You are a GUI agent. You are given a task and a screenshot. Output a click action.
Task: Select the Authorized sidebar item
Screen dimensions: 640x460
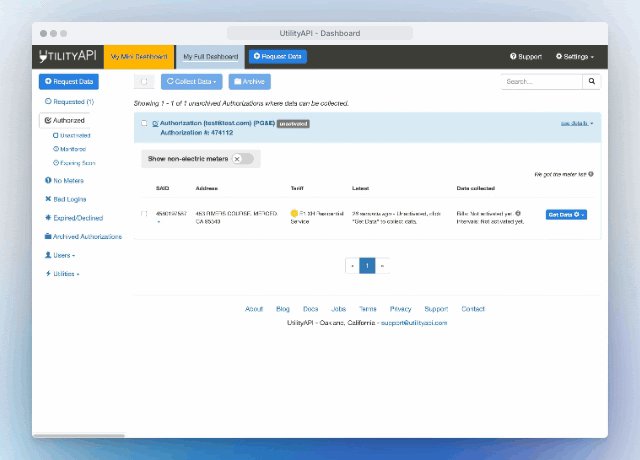click(65, 120)
